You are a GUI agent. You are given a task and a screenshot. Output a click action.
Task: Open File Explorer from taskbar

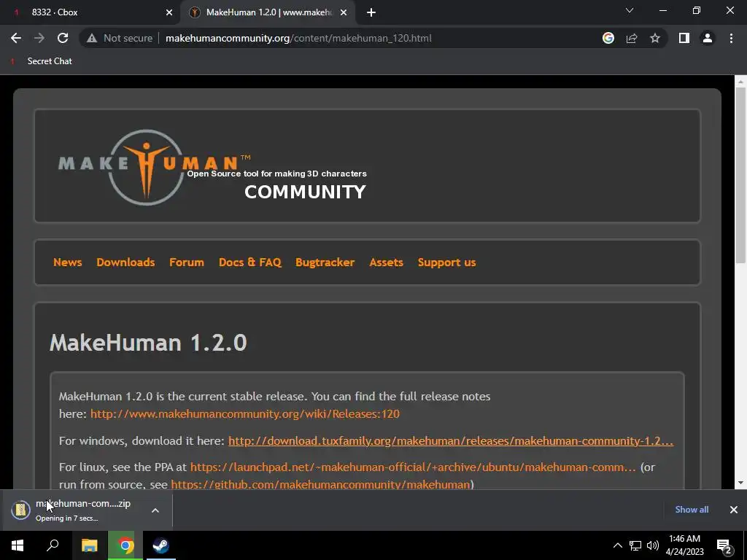(x=90, y=545)
